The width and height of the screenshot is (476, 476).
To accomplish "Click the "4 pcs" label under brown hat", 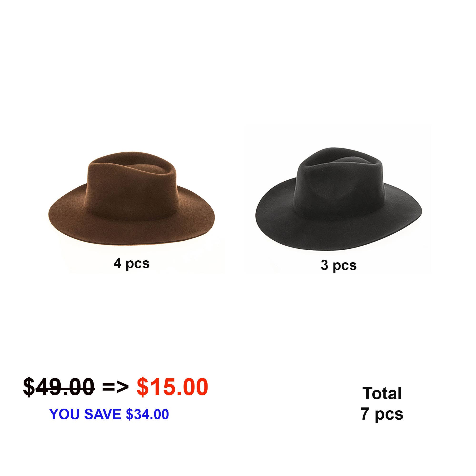I will (132, 264).
